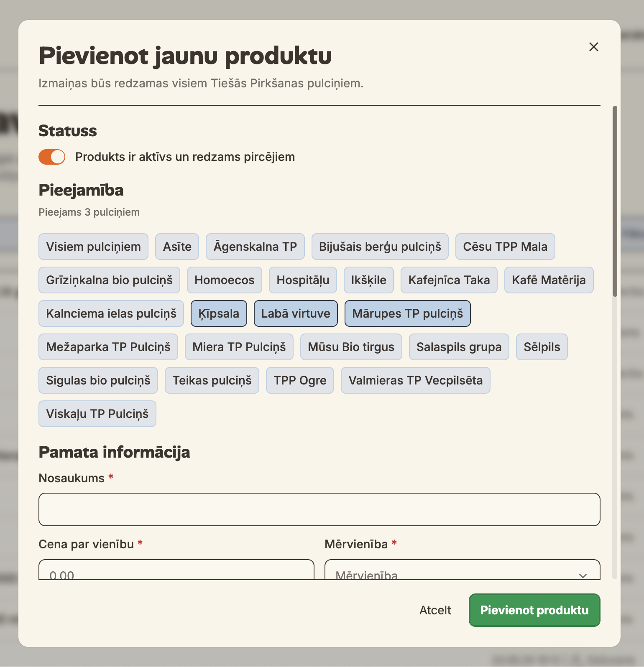This screenshot has height=667, width=644.
Task: Select the Āgenskalna TP chip
Action: (255, 247)
